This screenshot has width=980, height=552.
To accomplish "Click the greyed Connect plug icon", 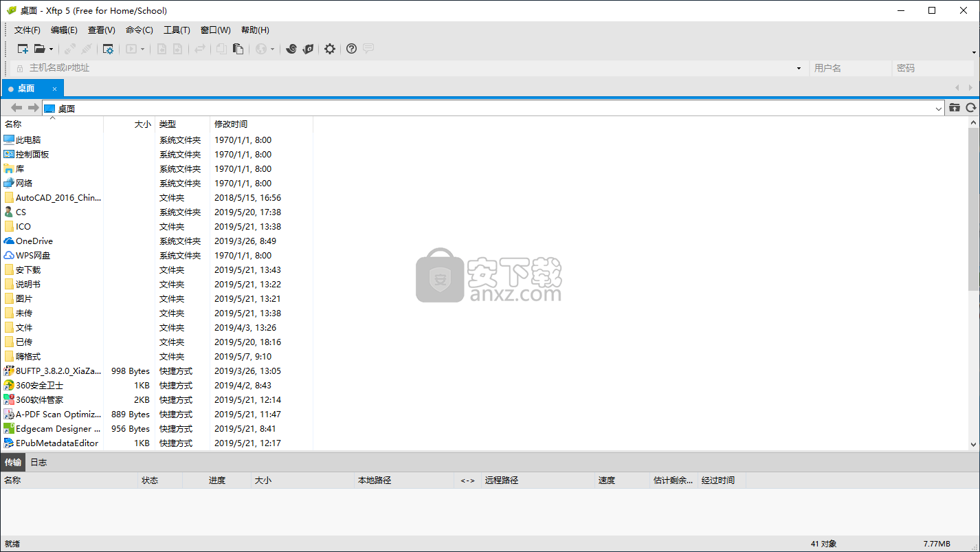I will coord(70,49).
